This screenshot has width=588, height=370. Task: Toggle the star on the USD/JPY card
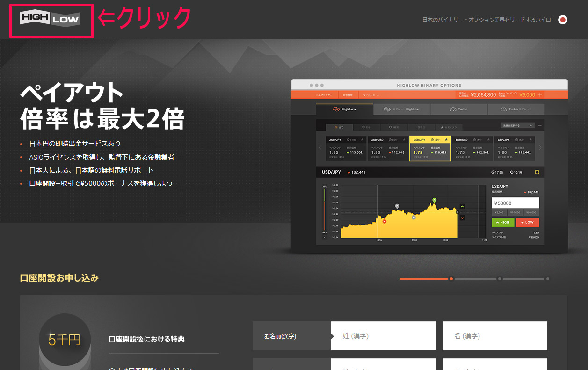click(446, 139)
